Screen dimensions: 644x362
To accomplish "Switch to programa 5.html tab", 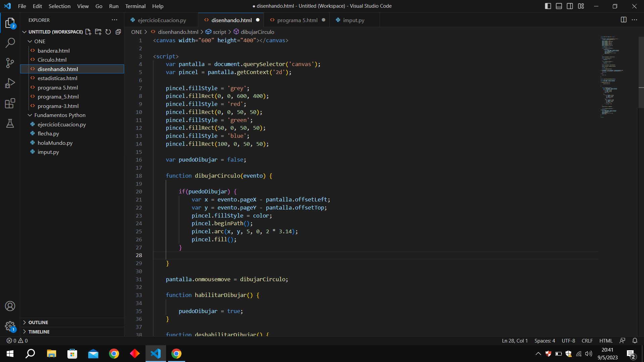I will (x=297, y=20).
